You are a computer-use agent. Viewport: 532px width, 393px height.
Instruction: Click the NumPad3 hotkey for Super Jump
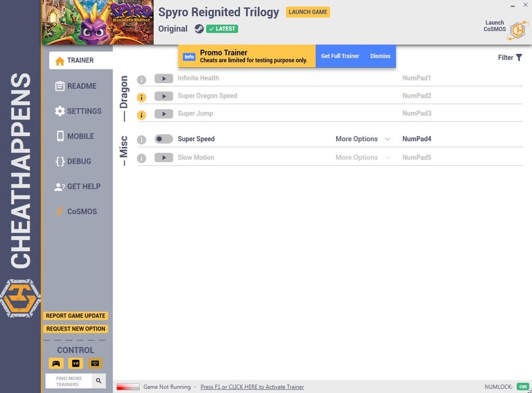(417, 113)
